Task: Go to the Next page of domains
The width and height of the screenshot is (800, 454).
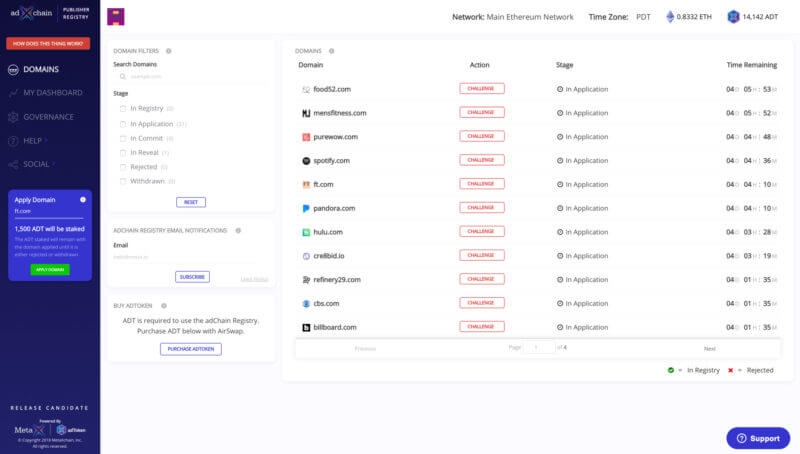Action: click(710, 349)
